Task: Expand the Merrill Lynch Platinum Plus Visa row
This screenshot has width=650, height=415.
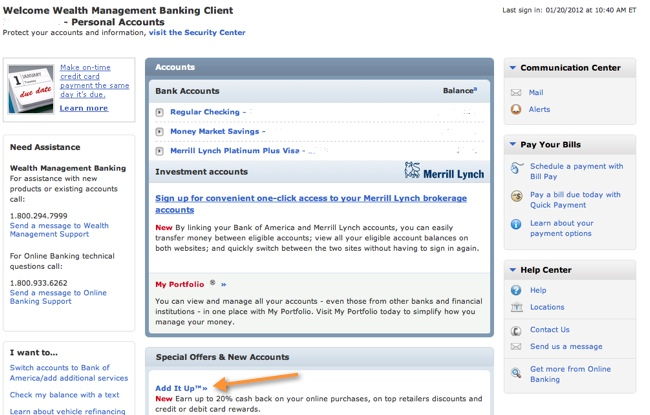Action: coord(159,151)
